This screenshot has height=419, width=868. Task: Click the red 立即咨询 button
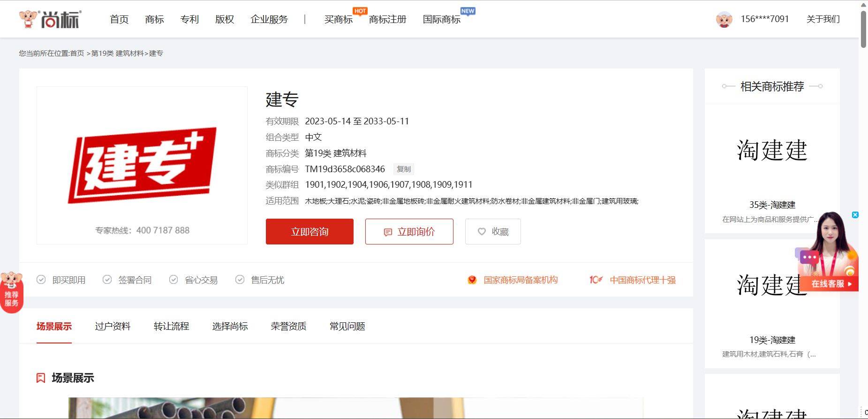click(309, 231)
